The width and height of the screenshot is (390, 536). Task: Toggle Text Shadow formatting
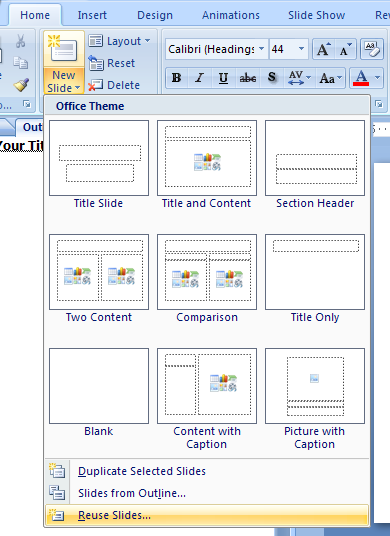tap(272, 78)
